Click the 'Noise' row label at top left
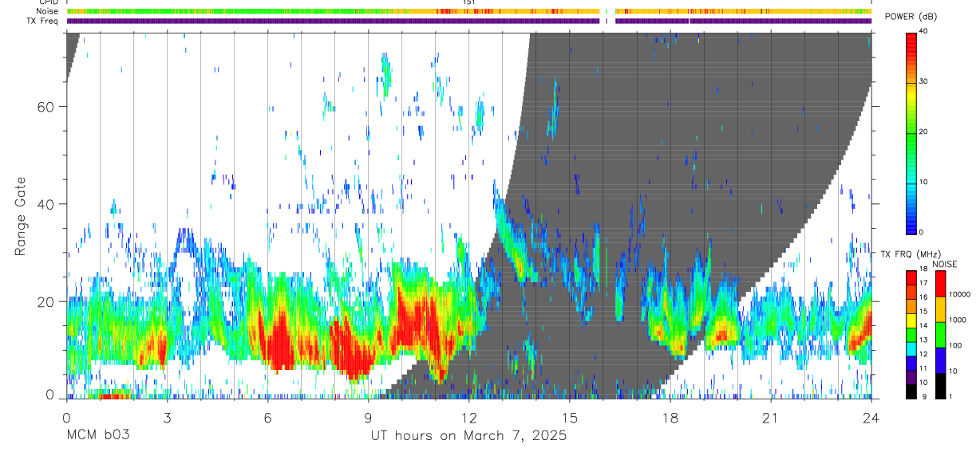980x452 pixels. tap(47, 11)
